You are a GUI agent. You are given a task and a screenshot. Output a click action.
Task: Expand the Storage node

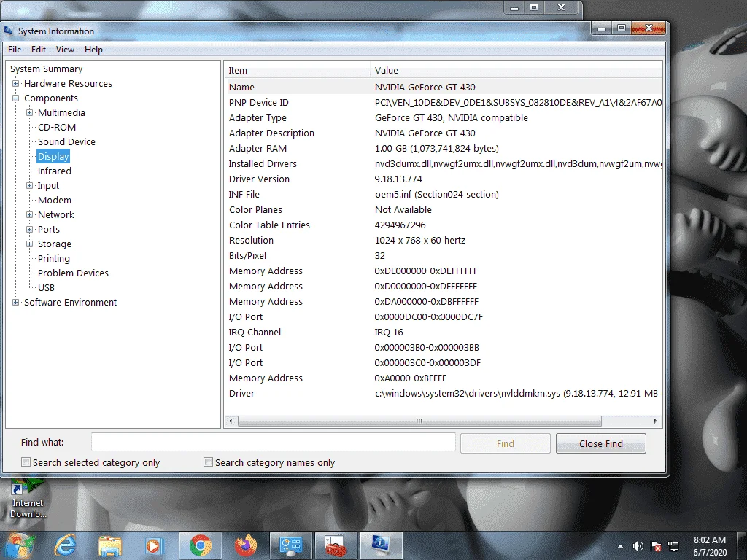pyautogui.click(x=29, y=244)
